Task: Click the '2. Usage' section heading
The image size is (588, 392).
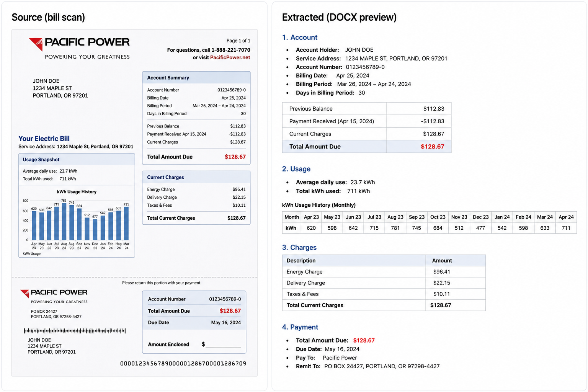Action: coord(296,169)
